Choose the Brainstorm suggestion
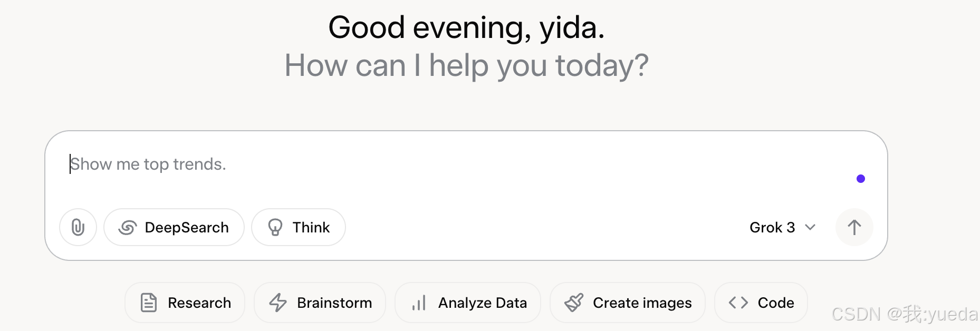The height and width of the screenshot is (331, 980). coord(334,303)
